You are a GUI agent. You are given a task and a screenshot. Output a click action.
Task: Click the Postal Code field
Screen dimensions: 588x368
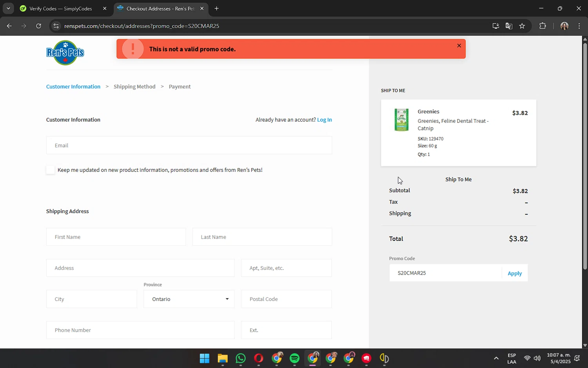point(286,299)
